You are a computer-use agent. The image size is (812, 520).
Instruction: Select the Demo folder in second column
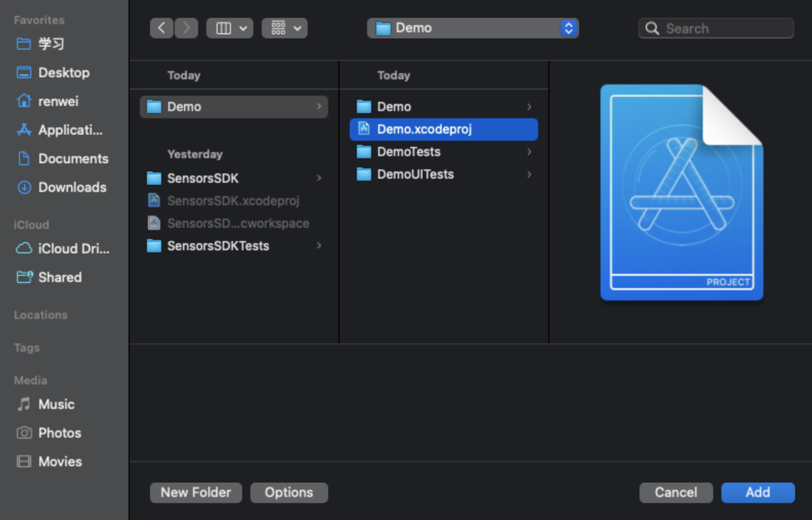point(444,106)
